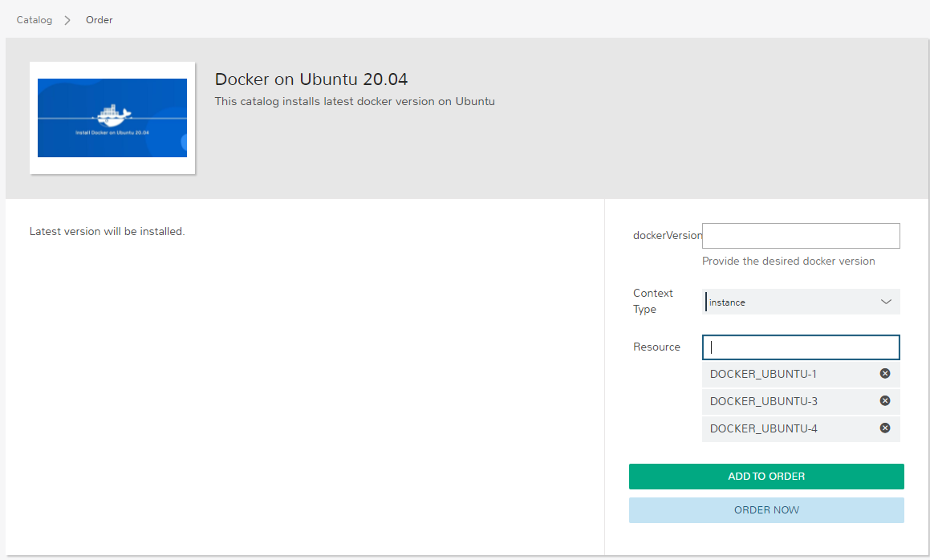The width and height of the screenshot is (930, 560).
Task: Click the catalog description subtitle text
Action: 355,101
